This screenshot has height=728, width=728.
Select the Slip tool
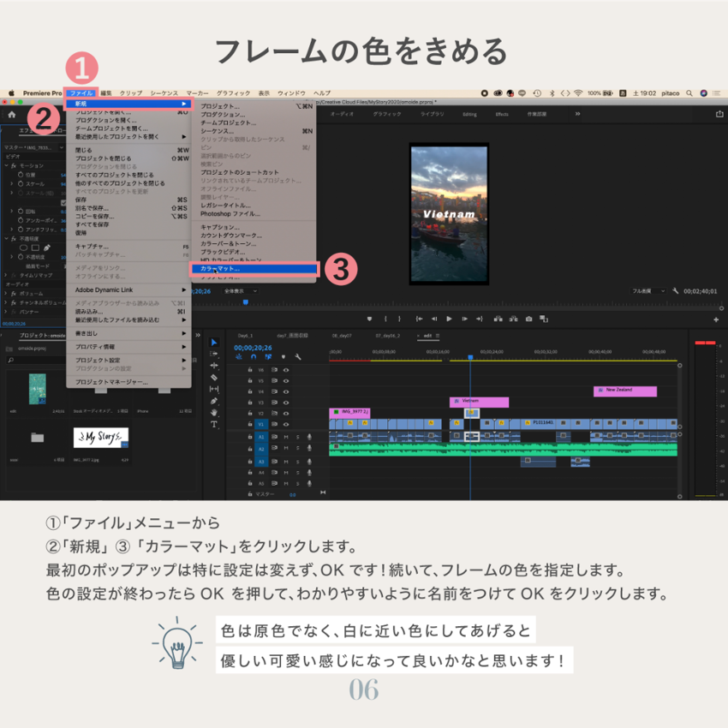[x=213, y=389]
